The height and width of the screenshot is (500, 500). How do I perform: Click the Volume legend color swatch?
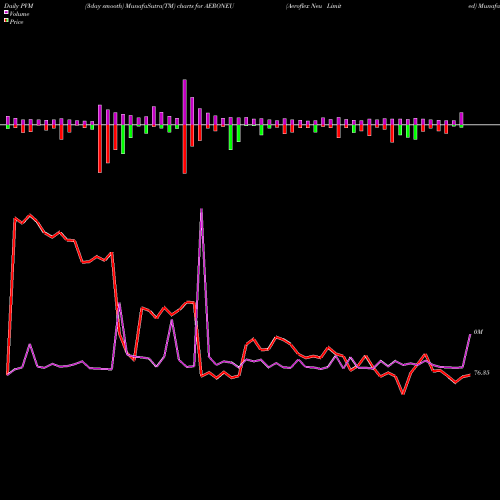click(6, 12)
